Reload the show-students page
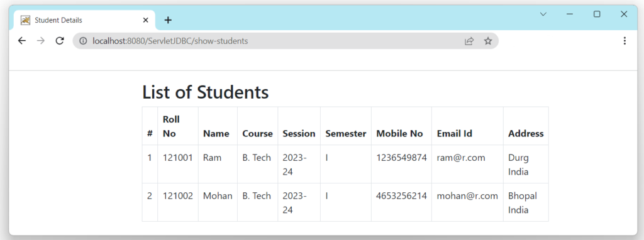 pyautogui.click(x=60, y=41)
